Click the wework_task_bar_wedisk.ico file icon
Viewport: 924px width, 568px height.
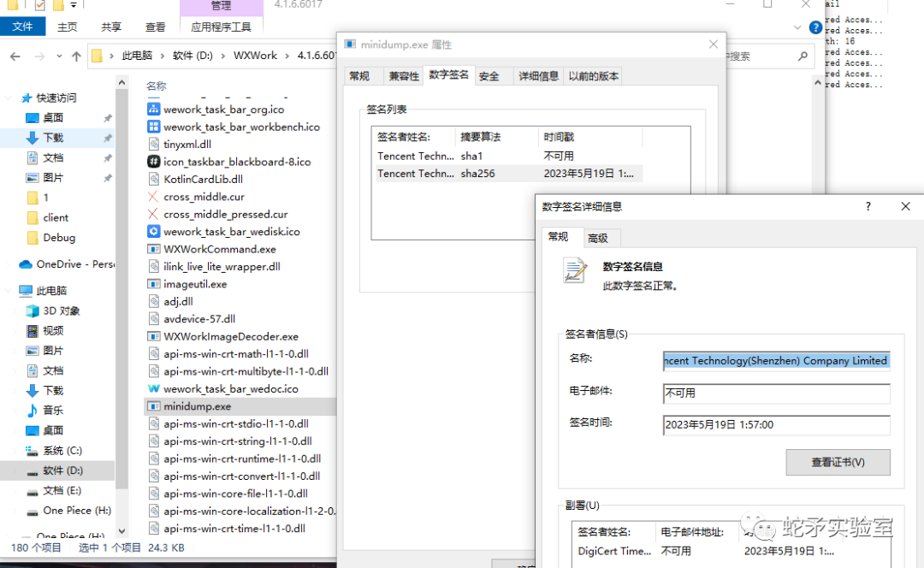153,232
